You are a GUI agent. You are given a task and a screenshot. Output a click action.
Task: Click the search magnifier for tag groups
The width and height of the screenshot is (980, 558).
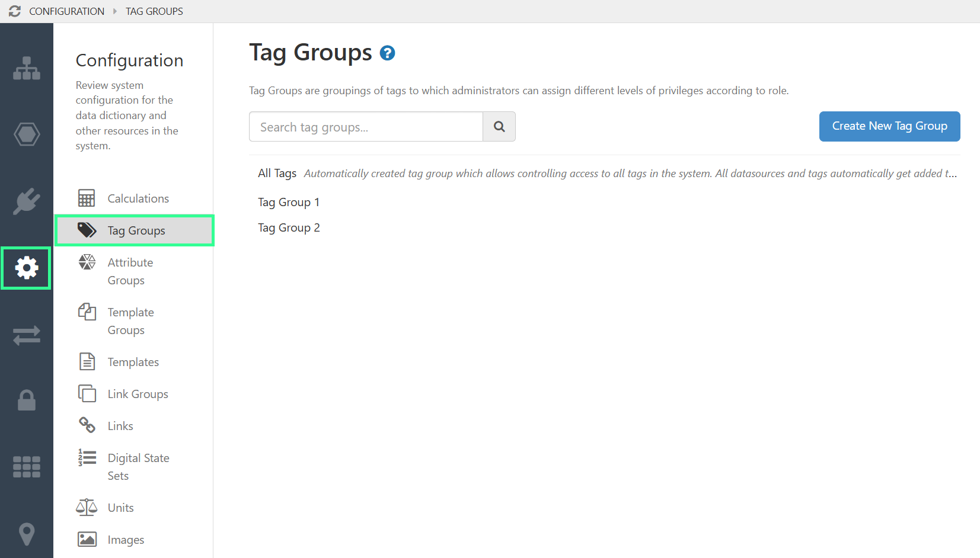[499, 126]
